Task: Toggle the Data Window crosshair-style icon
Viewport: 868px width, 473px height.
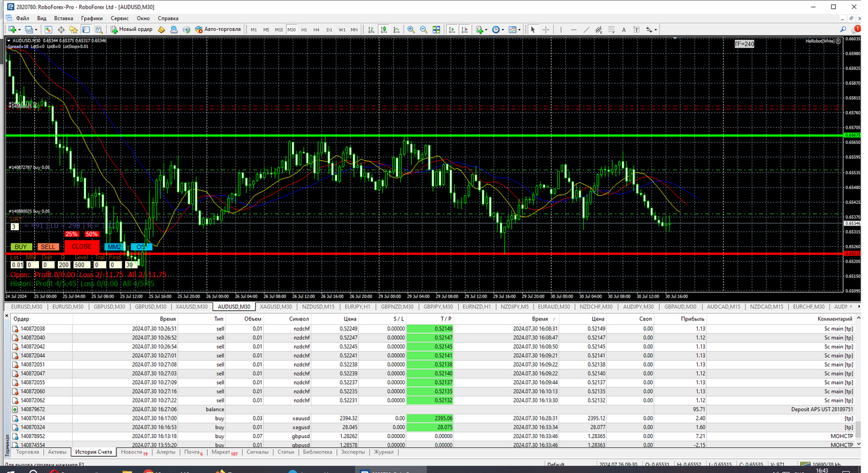Action: (x=61, y=30)
